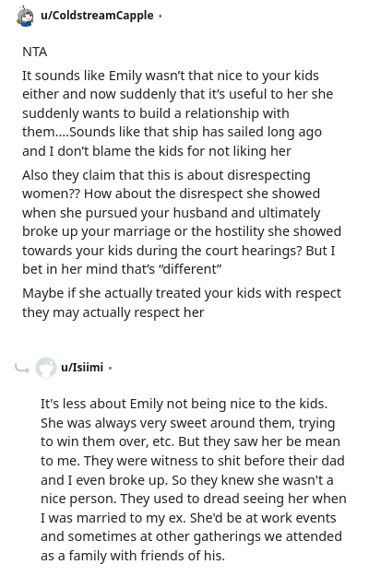Open ColdstreamCapple's profile avatar

click(x=25, y=16)
